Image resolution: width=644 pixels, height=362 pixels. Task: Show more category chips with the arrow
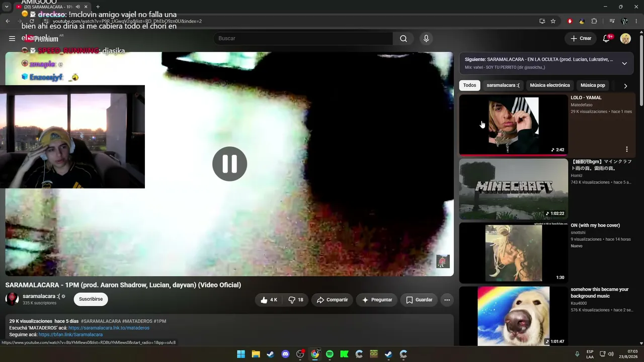tap(625, 85)
